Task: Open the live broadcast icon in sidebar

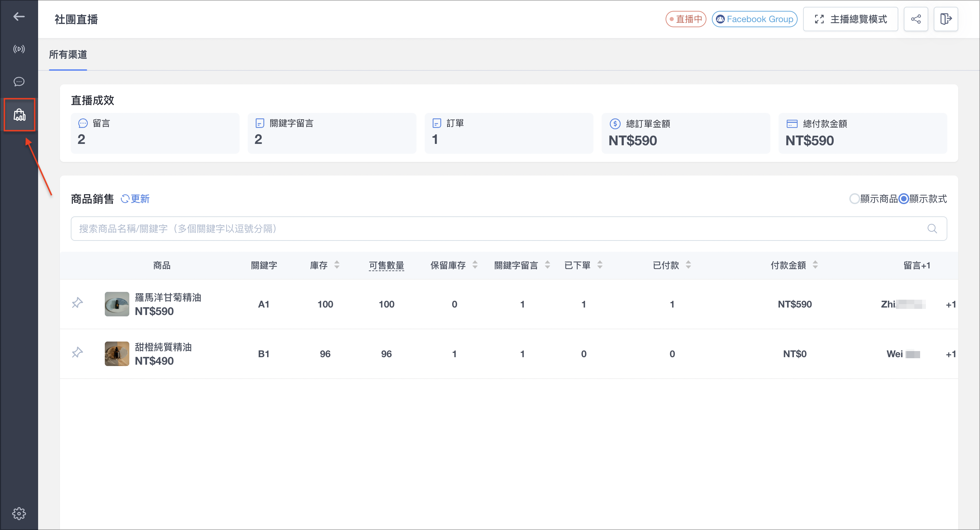Action: click(19, 49)
